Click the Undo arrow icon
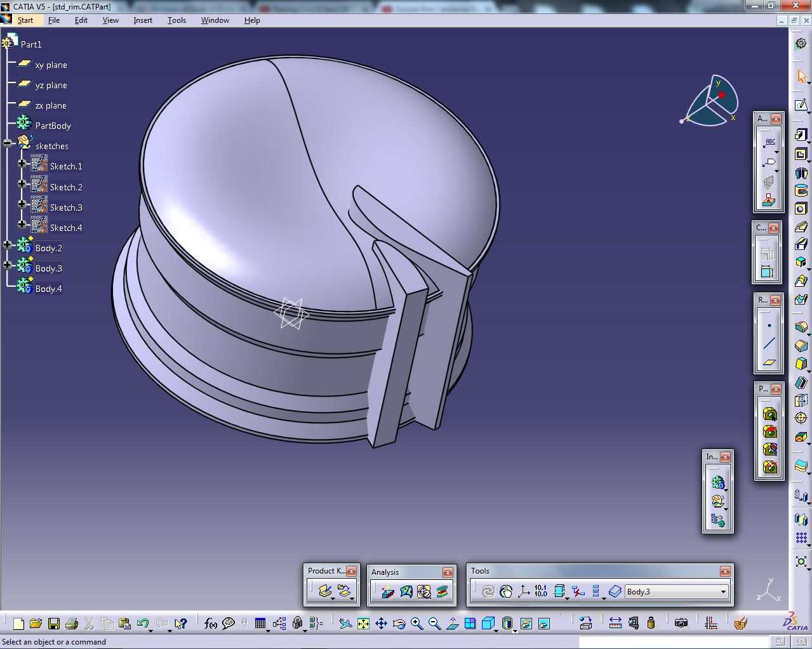 pos(142,624)
